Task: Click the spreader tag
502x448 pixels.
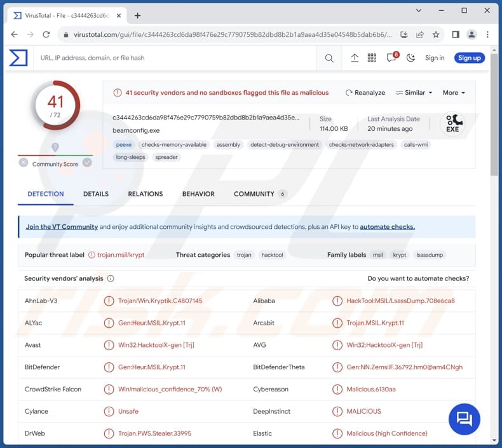Action: pos(166,157)
